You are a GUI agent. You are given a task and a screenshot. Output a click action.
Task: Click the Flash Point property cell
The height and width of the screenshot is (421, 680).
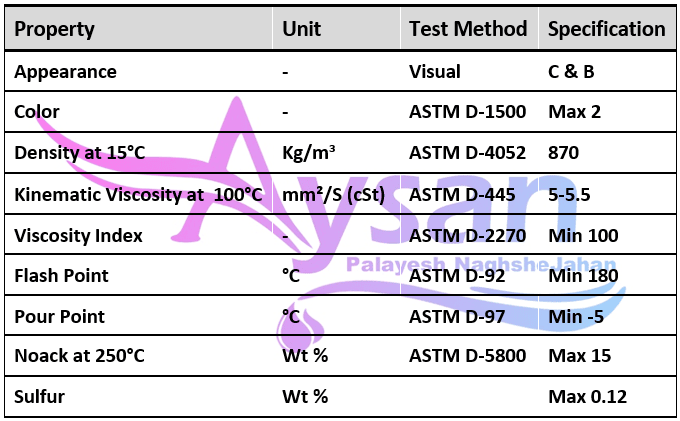tap(61, 276)
